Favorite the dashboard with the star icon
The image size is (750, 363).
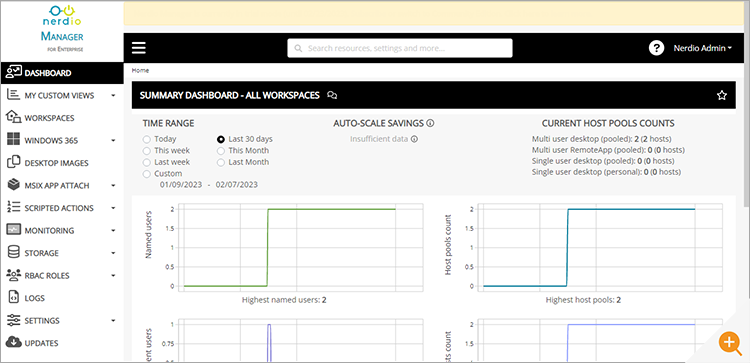[722, 95]
